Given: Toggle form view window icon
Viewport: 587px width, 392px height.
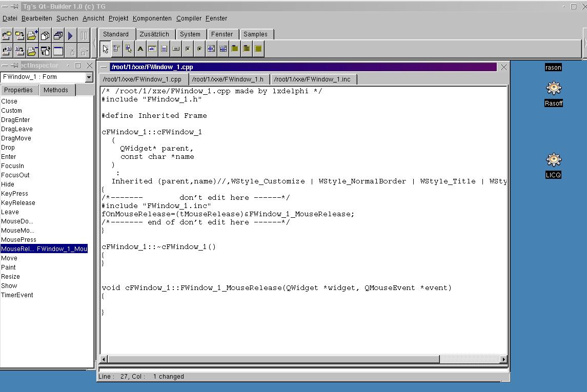Looking at the screenshot, I should point(58,51).
